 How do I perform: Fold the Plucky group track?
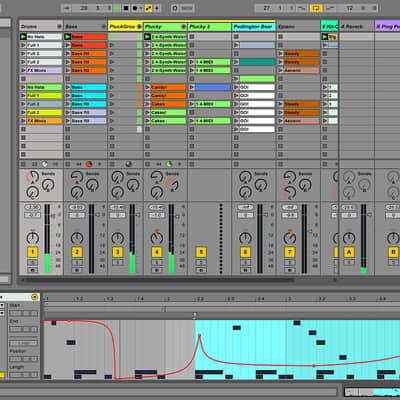[x=184, y=27]
